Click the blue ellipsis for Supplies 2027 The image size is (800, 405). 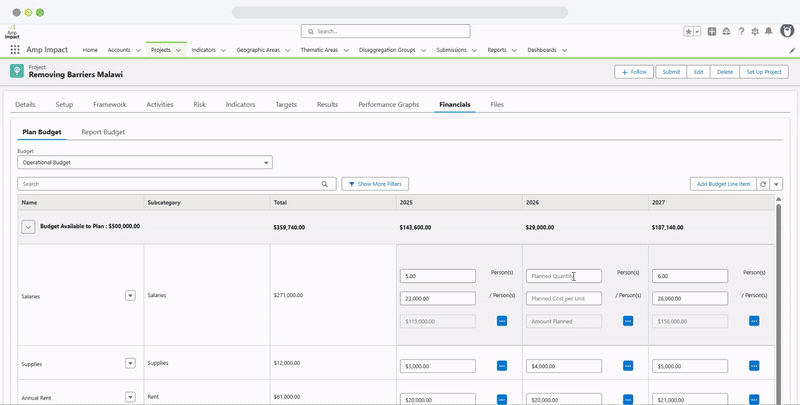pos(754,366)
